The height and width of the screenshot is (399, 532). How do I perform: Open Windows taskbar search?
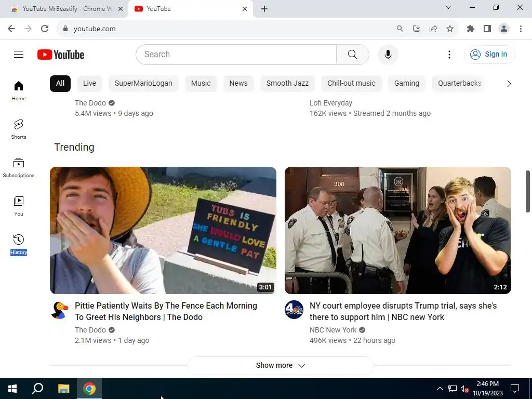[x=37, y=389]
